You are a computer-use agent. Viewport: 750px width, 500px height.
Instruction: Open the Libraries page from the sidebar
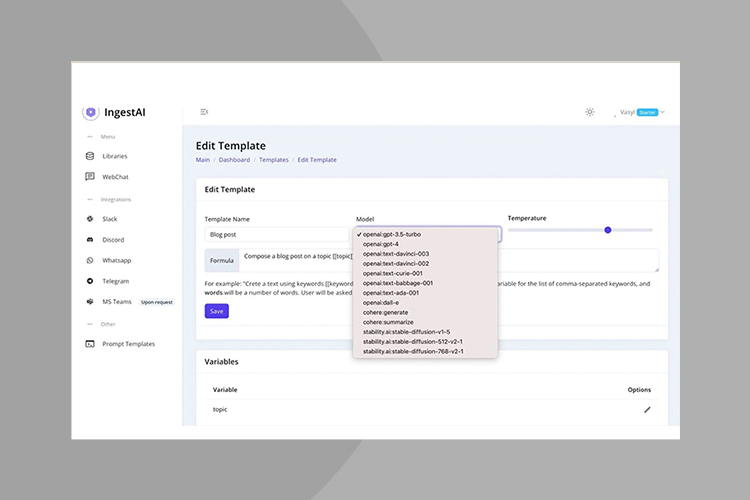[x=115, y=156]
